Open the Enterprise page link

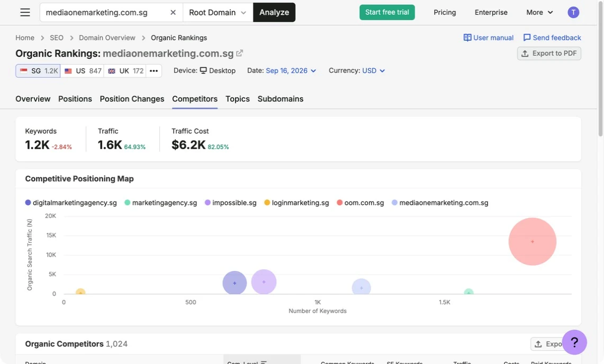tap(491, 12)
